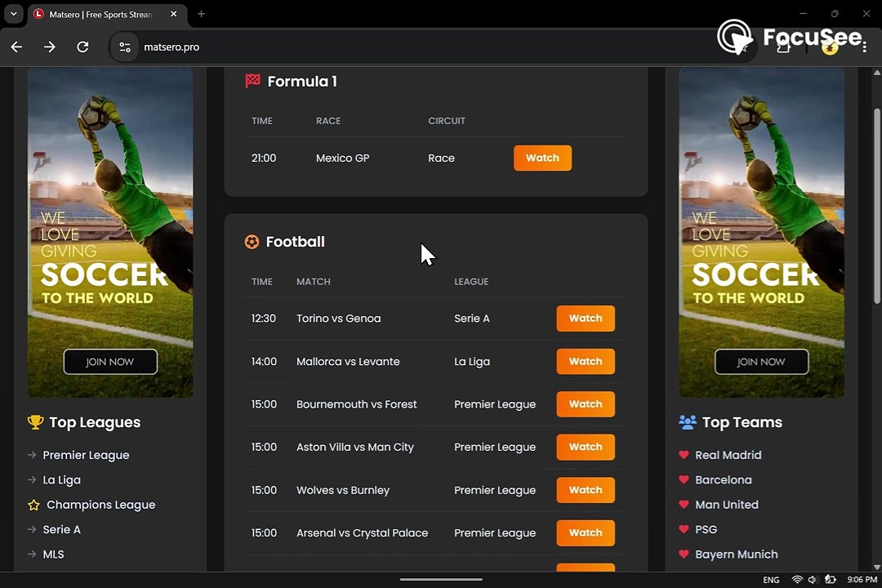Click the Football ball icon
The height and width of the screenshot is (588, 882).
click(x=252, y=242)
